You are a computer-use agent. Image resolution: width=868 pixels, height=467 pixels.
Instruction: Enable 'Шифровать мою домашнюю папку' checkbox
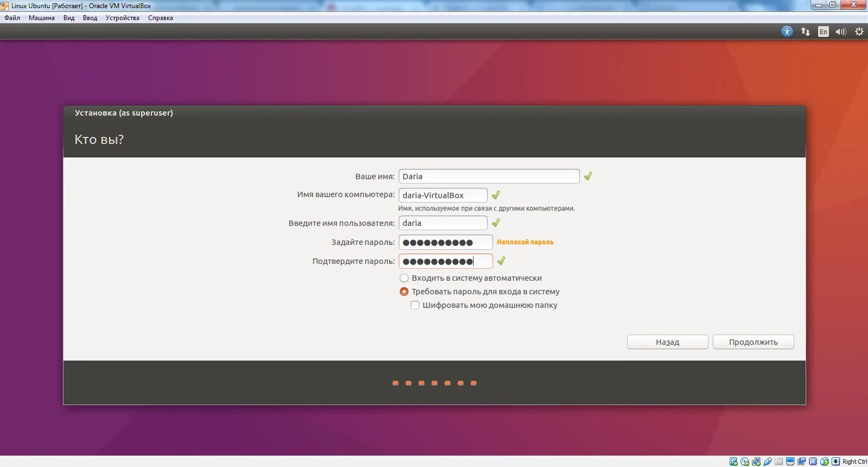pos(415,305)
